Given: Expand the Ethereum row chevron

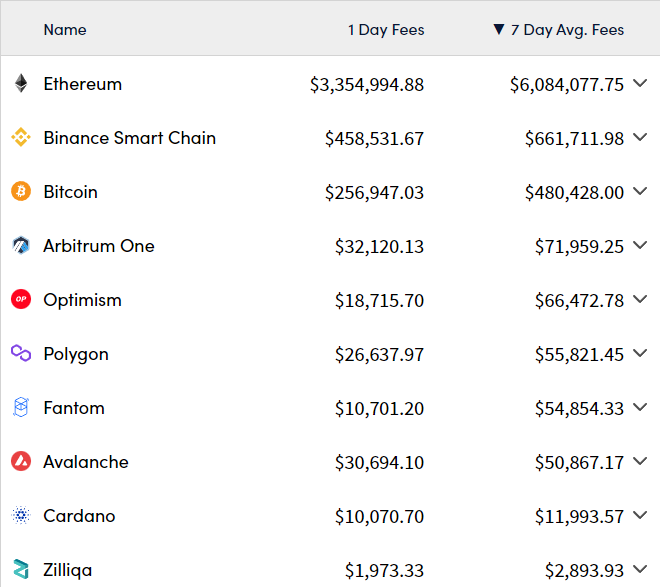Looking at the screenshot, I should 640,83.
